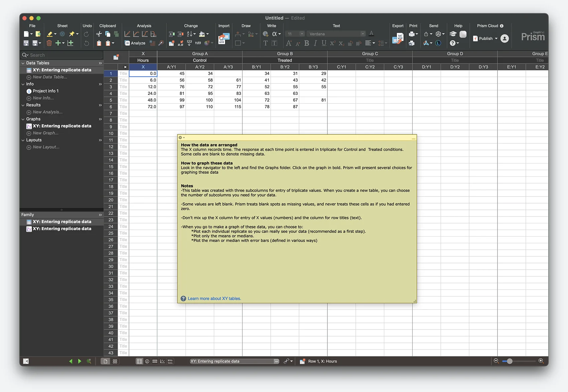Open the Learn more about XY tables link
The height and width of the screenshot is (392, 568).
(x=214, y=299)
